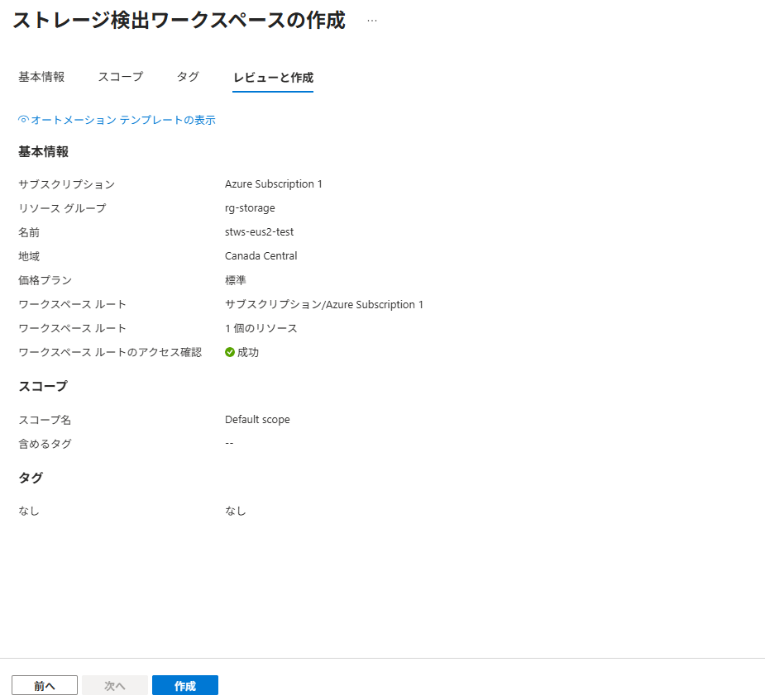Click the 基本情報 section heading

pyautogui.click(x=44, y=151)
